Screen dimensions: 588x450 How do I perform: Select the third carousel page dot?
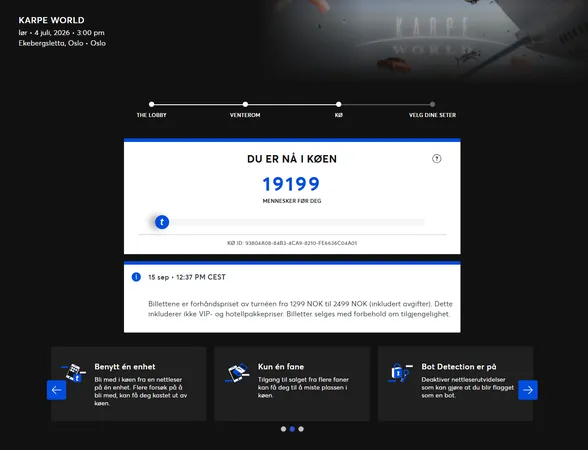[301, 429]
